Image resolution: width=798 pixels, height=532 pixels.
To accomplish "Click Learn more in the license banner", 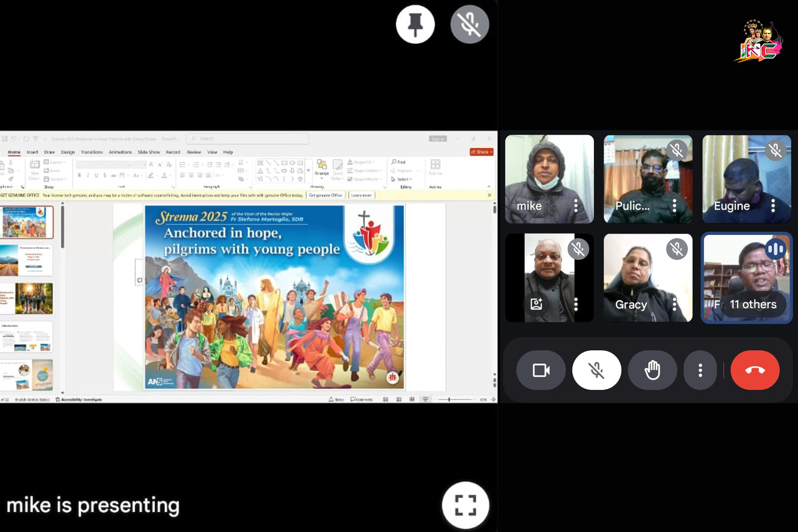I will point(361,195).
